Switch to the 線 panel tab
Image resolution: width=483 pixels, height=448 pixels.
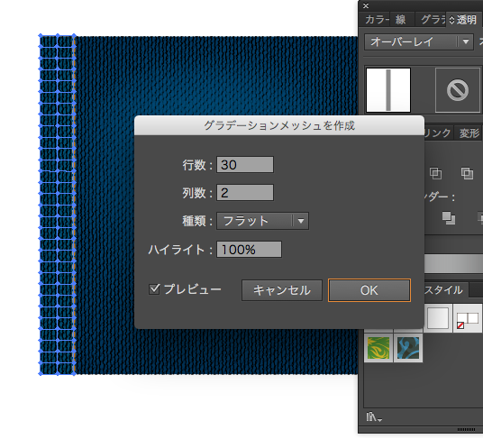pyautogui.click(x=401, y=20)
